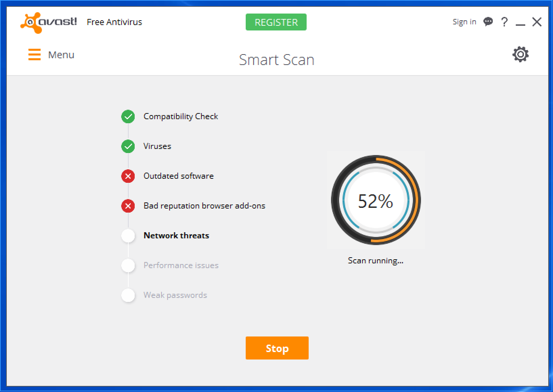Select the Outdated software scan result
The height and width of the screenshot is (392, 553).
click(178, 176)
